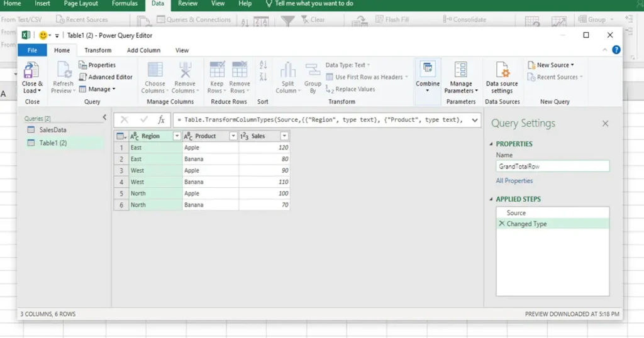
Task: Click the smiley feedback icon
Action: tap(43, 35)
